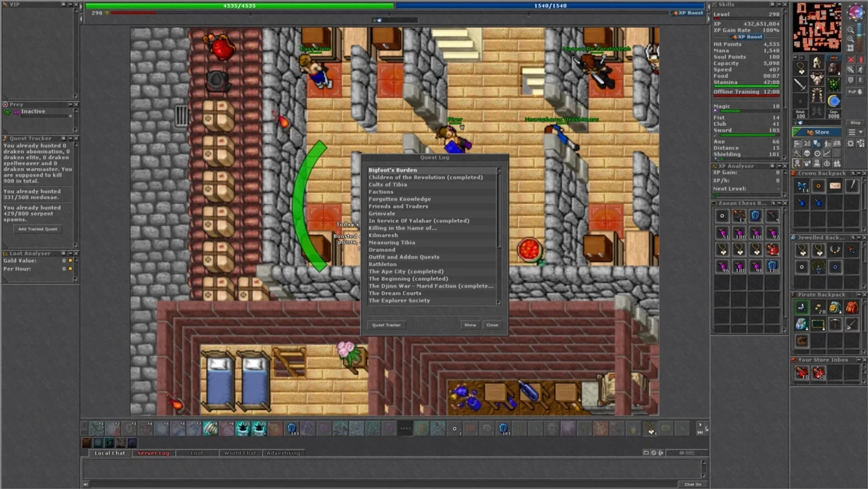868x489 pixels.
Task: Click the minimap thumbnail
Action: (817, 27)
